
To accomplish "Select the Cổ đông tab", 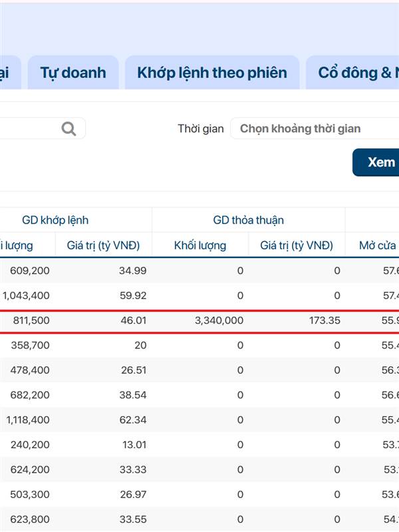I will point(356,72).
